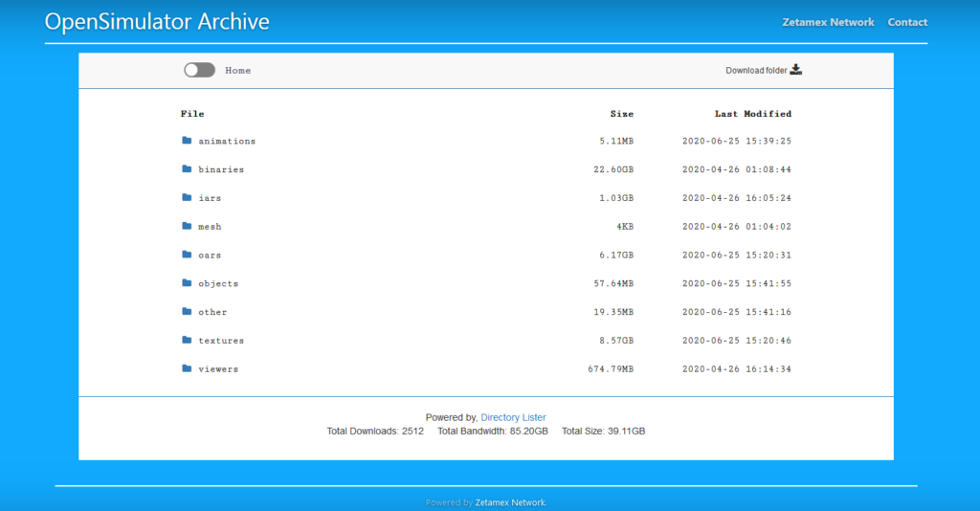The height and width of the screenshot is (511, 980).
Task: Click the OpenSimulator Archive site title
Action: pos(157,22)
